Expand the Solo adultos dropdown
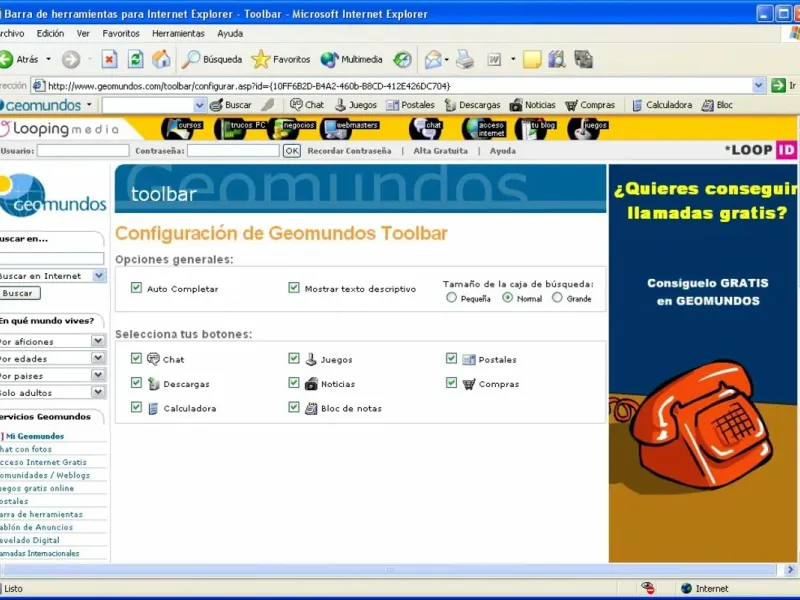The image size is (800, 600). [98, 392]
